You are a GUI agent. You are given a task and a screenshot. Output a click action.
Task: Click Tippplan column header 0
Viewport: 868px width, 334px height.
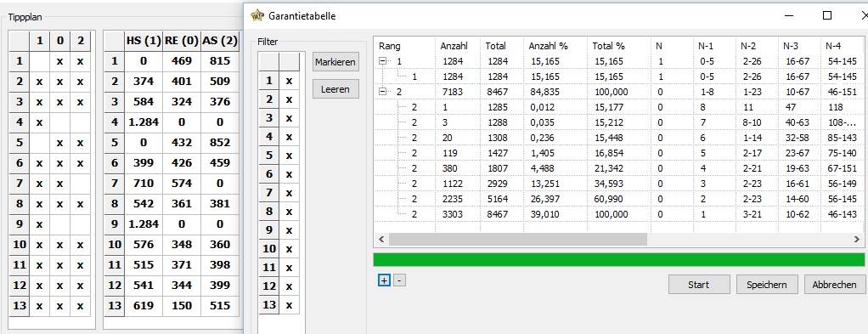click(x=59, y=41)
